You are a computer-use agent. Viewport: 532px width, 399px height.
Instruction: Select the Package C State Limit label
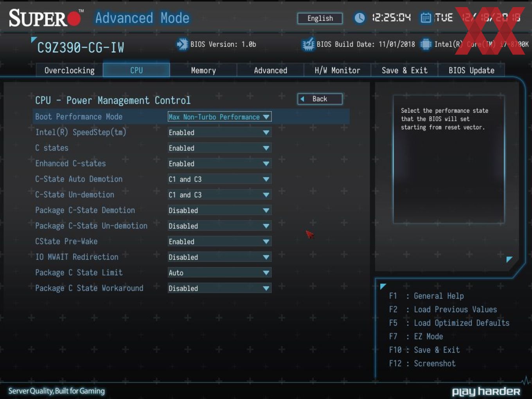click(79, 273)
